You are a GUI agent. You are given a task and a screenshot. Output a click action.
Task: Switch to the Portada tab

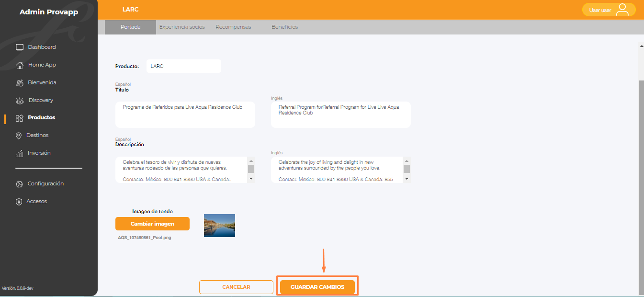130,27
